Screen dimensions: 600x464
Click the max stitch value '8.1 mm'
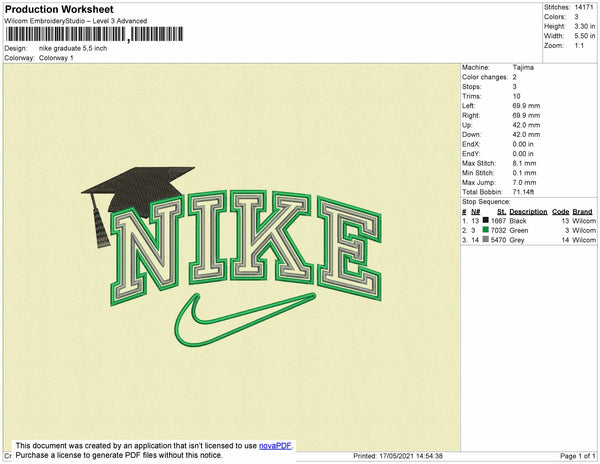[x=524, y=163]
